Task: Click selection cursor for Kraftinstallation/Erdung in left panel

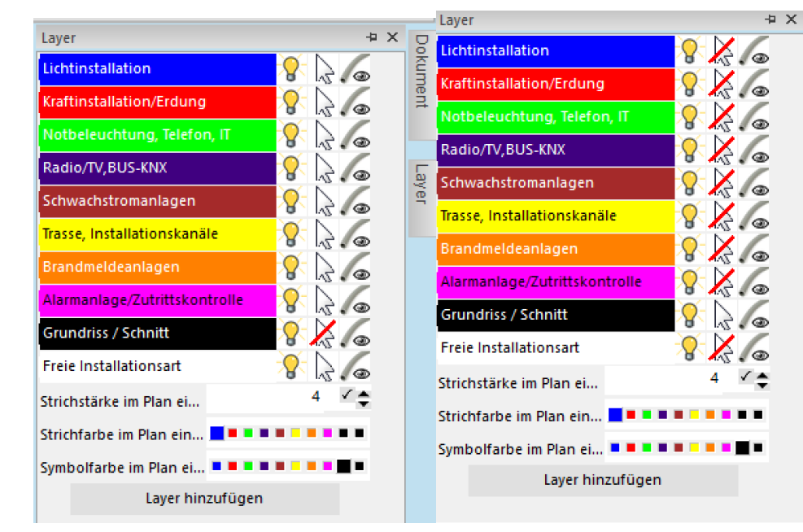Action: pos(325,102)
